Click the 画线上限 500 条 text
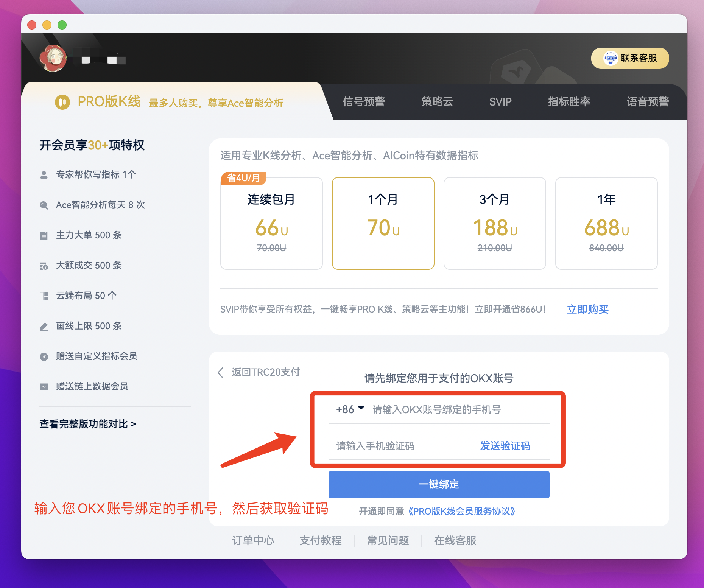 click(x=89, y=326)
